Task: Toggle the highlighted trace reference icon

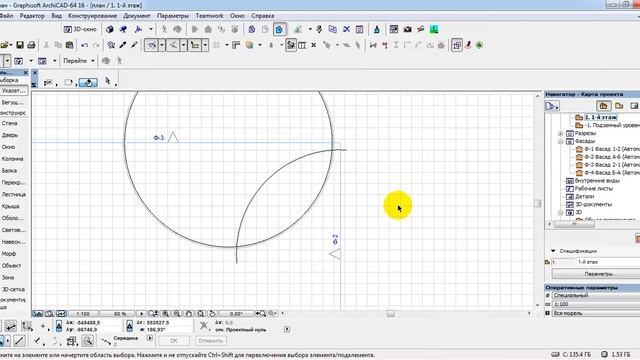Action: 279,29
